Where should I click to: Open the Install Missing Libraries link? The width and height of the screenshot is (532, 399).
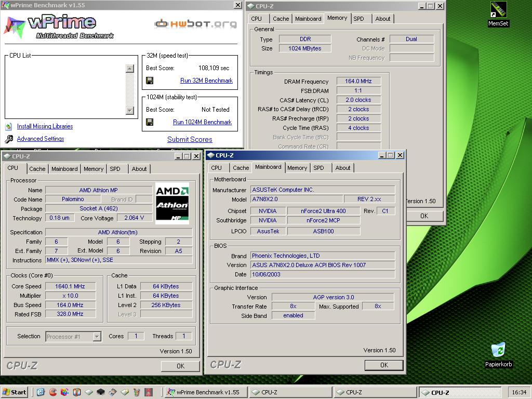click(x=45, y=126)
